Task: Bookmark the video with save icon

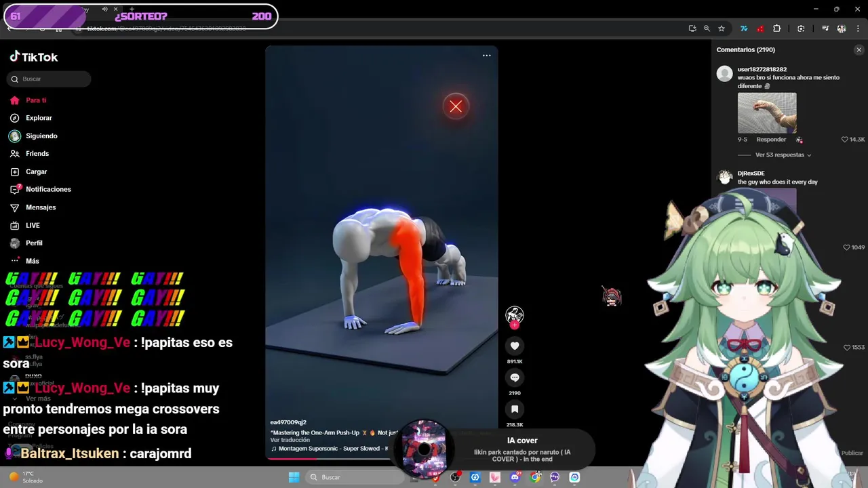Action: point(515,409)
